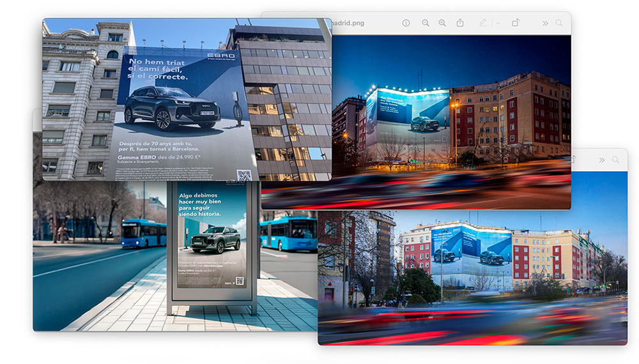Toggle the Markup pen tool
This screenshot has height=364, width=639.
483,23
